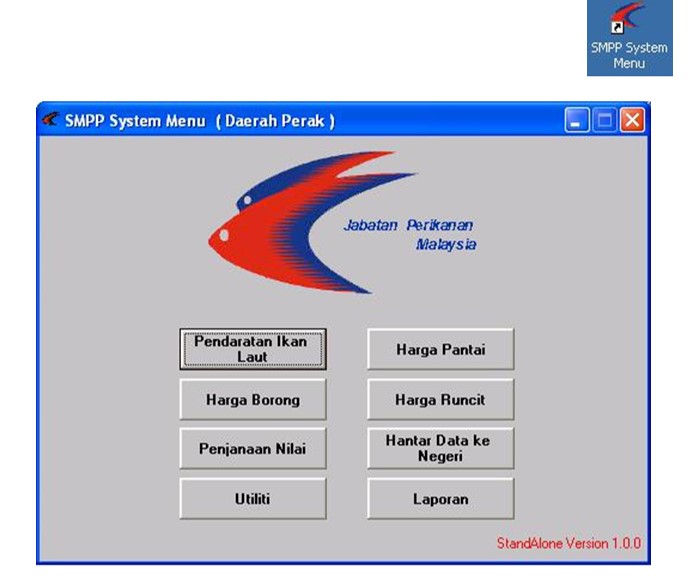The height and width of the screenshot is (577, 688).
Task: Click Hantar Data ke Negeri
Action: point(441,448)
